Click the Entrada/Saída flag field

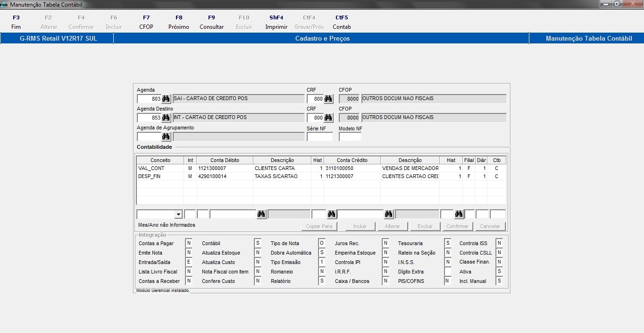coord(189,262)
